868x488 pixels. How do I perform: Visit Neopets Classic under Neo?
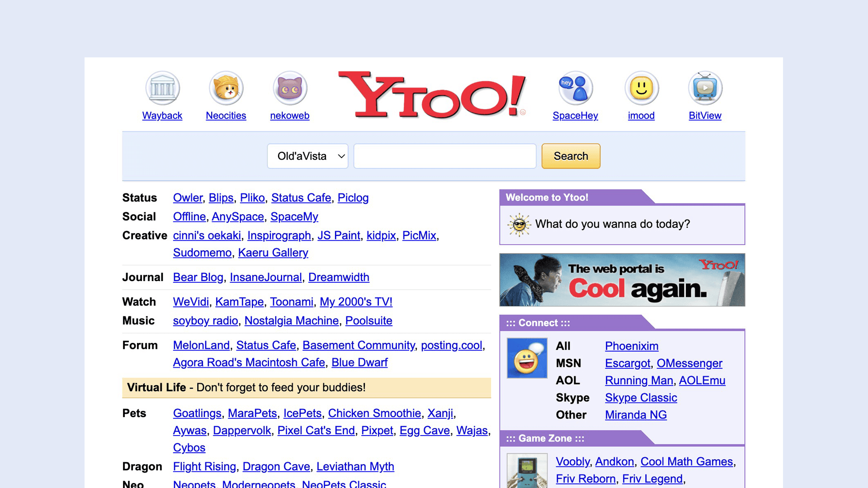tap(346, 484)
